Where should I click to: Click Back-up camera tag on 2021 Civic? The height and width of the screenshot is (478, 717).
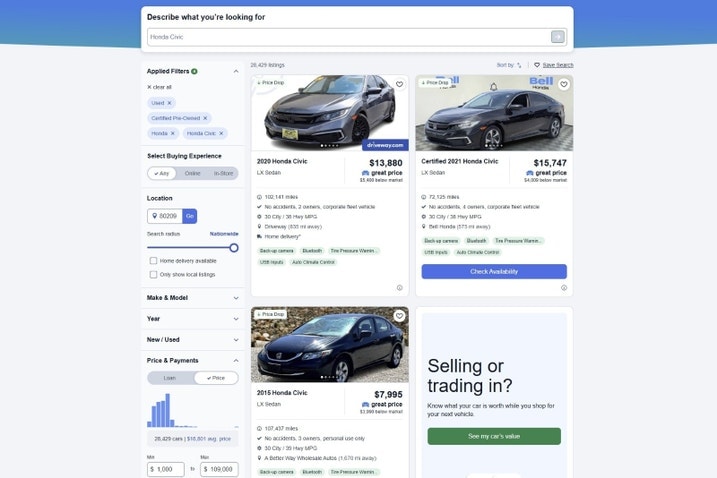pos(441,241)
